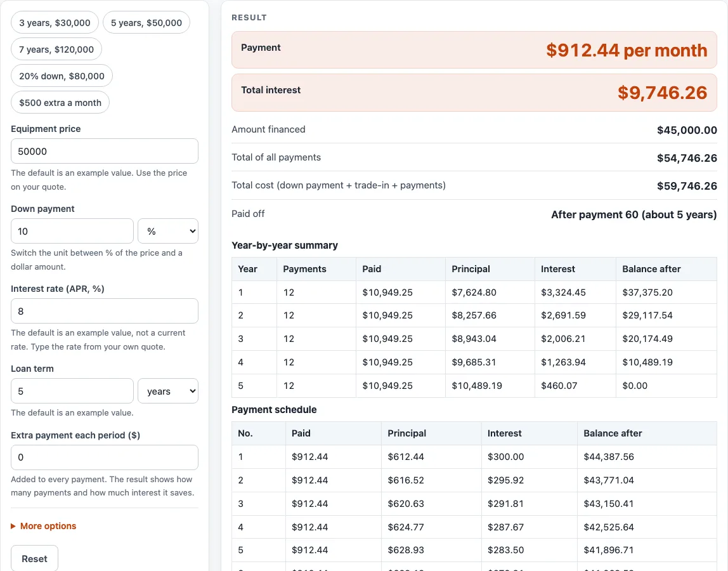This screenshot has height=571, width=728.
Task: Click payment 1 balance $44,387.56 cell
Action: pyautogui.click(x=647, y=457)
